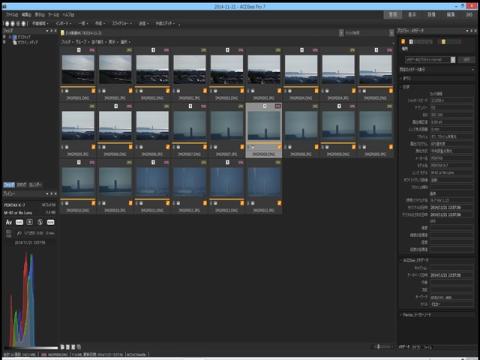Select the last blue thumbnail in bottom row
Viewport: 480px width, 360px height.
(264, 182)
